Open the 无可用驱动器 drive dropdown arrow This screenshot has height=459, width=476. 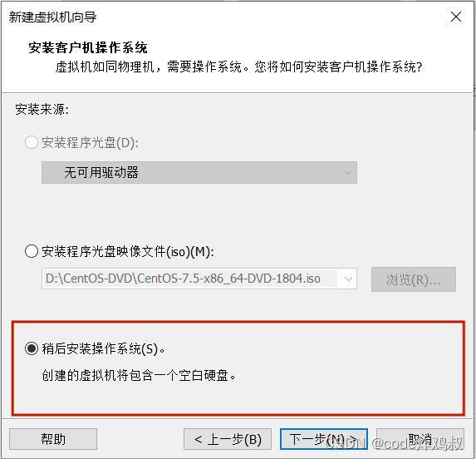point(348,173)
